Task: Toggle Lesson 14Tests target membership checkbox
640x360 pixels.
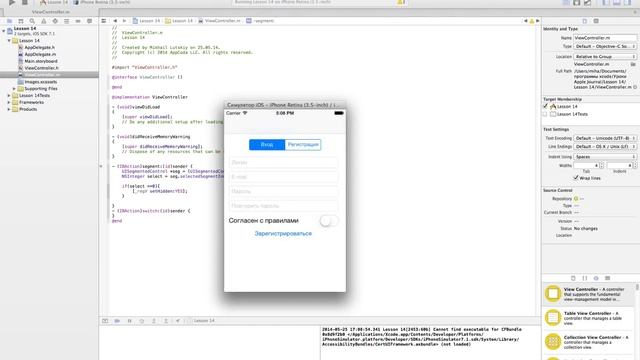Action: 545,114
